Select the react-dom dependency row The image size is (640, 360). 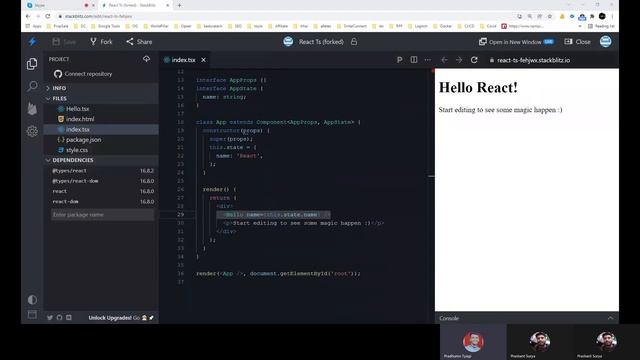click(x=101, y=201)
